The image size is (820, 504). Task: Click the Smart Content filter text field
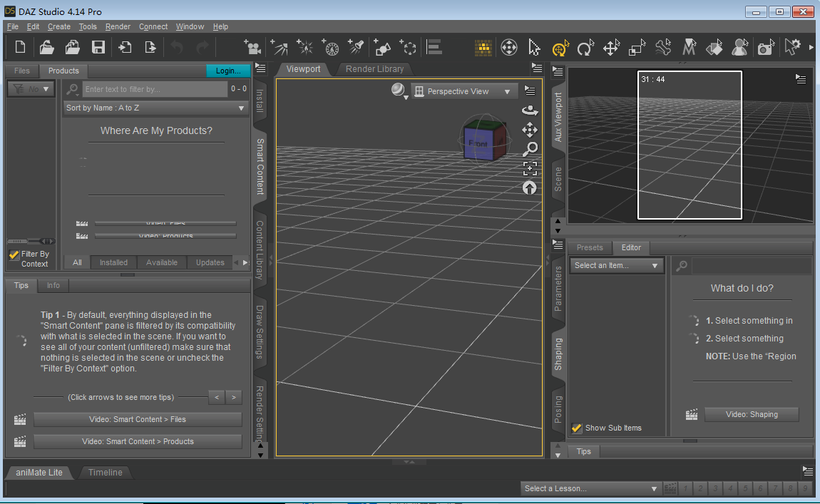(155, 89)
